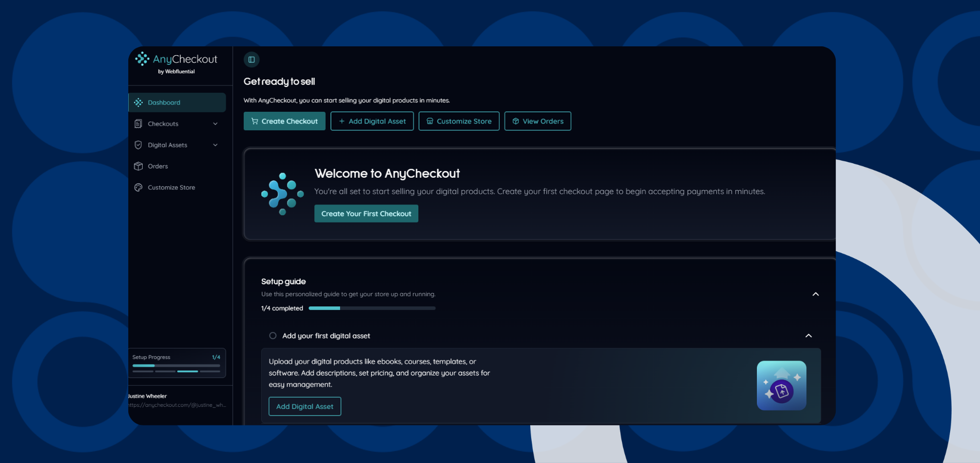Viewport: 980px width, 463px height.
Task: Select the 'Add your first digital asset' circle
Action: pyautogui.click(x=273, y=336)
